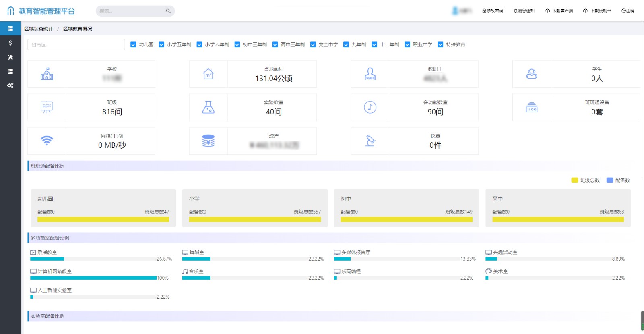Toggle the yellow 班级总数 legend swatch
This screenshot has height=334, width=644.
coord(575,180)
